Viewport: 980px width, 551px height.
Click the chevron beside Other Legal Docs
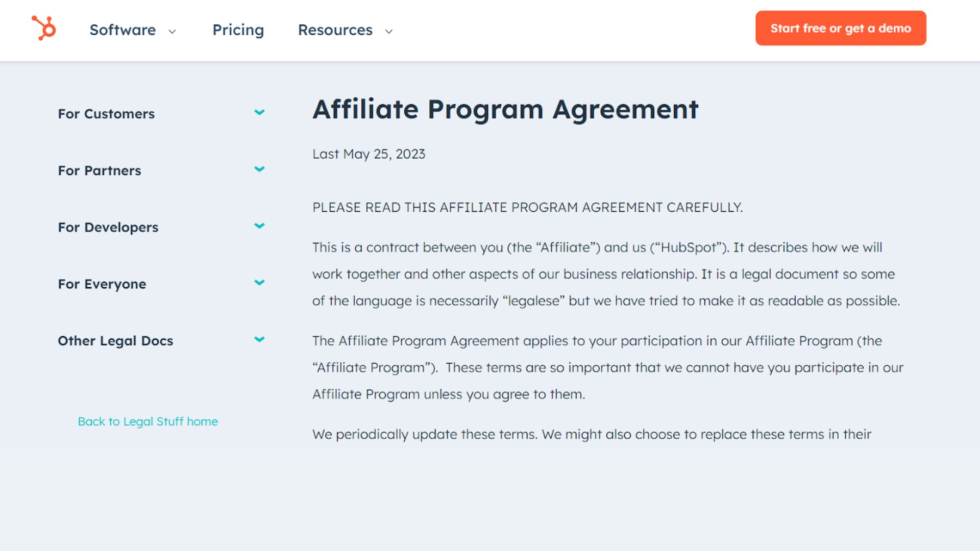pos(260,339)
